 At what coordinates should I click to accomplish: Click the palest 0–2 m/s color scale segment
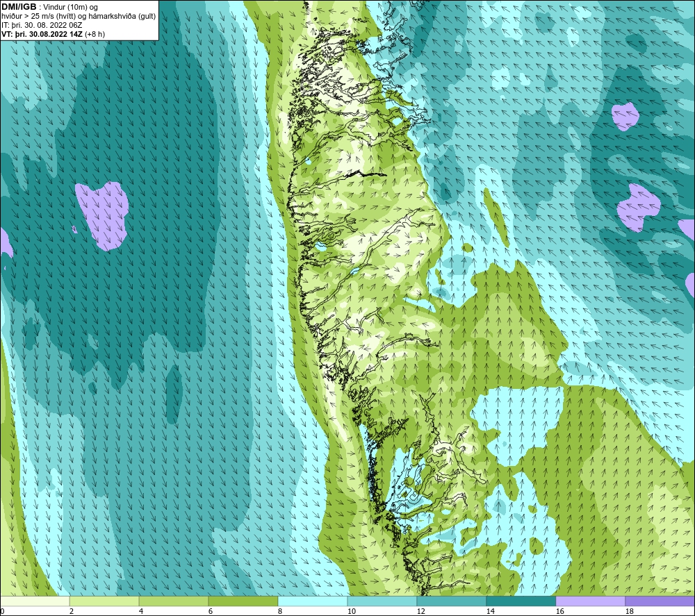coord(35,601)
